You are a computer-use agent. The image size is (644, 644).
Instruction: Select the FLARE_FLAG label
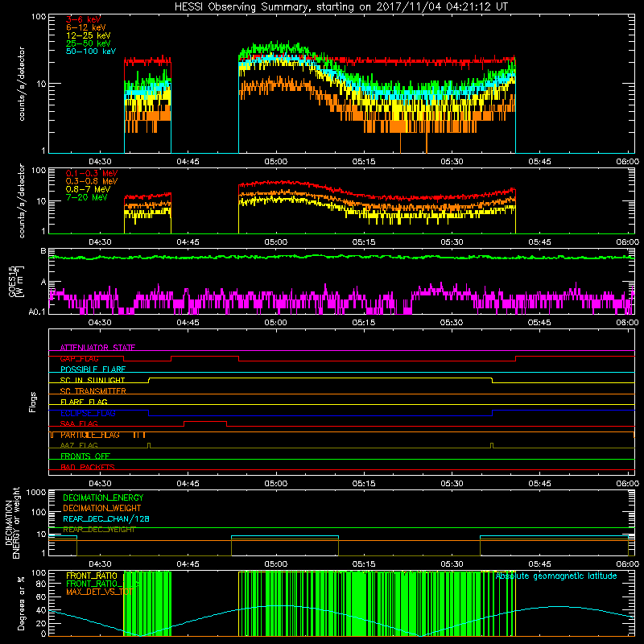coord(84,402)
